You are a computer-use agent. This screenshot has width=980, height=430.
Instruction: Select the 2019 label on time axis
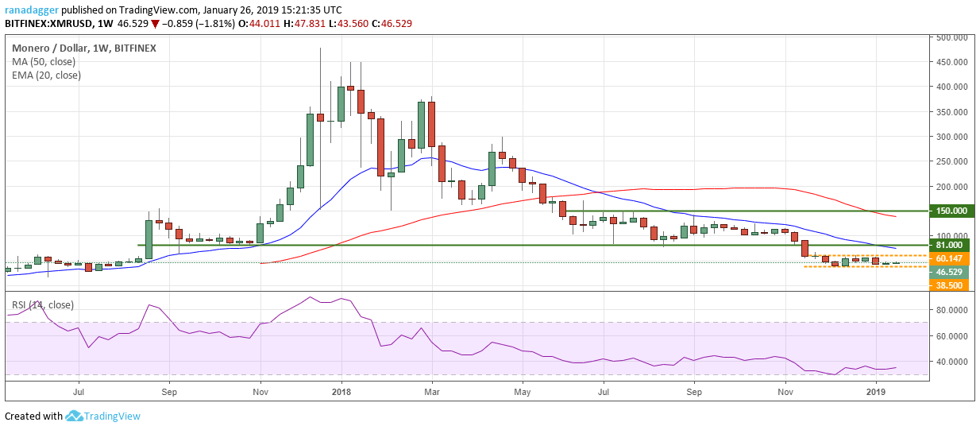[876, 392]
